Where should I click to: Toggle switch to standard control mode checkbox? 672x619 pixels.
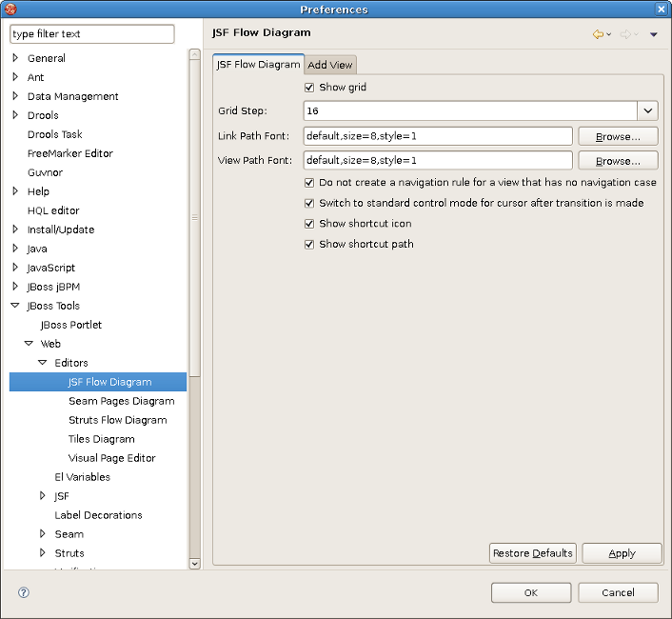click(309, 203)
